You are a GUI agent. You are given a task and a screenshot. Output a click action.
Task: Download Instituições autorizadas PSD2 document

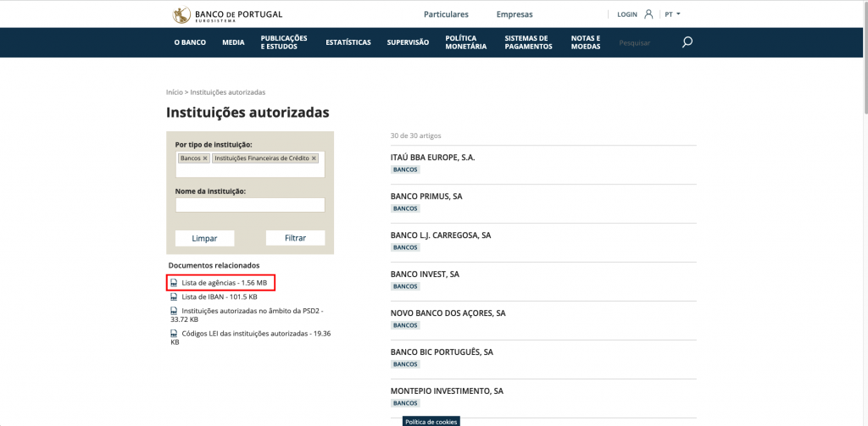pyautogui.click(x=247, y=315)
